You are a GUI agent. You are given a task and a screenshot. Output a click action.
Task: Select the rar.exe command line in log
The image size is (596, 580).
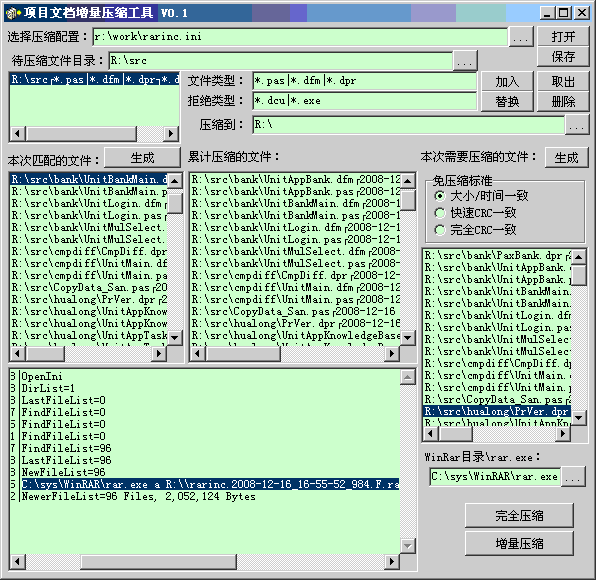210,484
